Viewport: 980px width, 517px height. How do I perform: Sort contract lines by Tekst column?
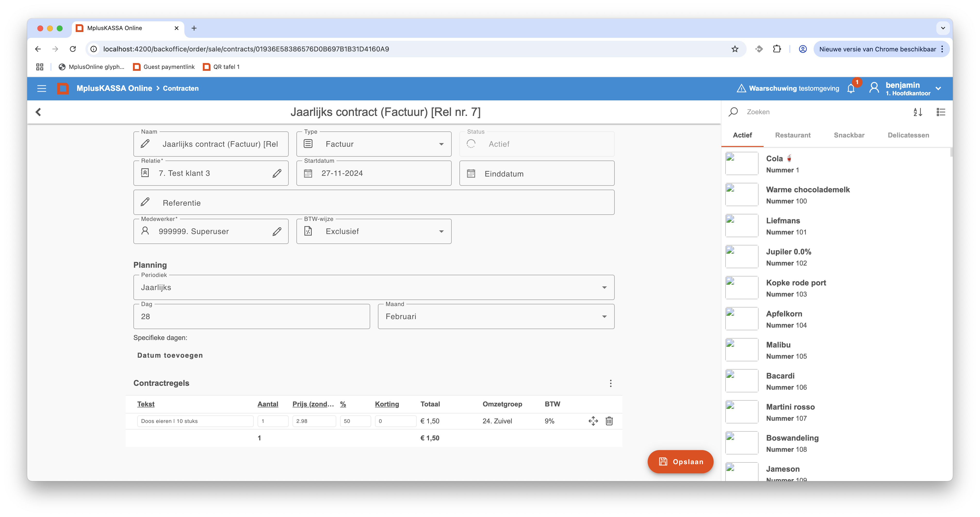(146, 404)
